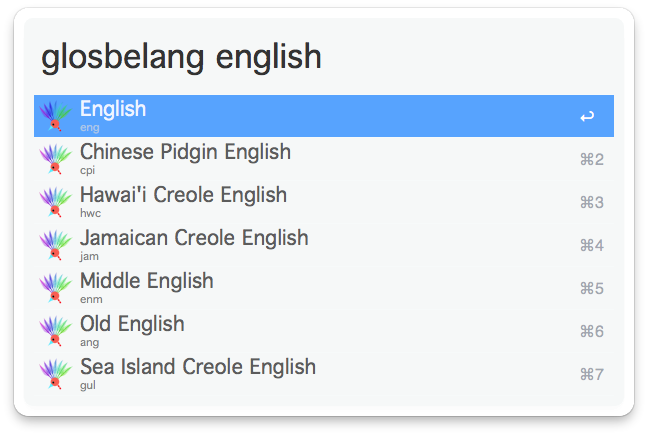Click the ⌘5 shortcut hint for Middle English

click(591, 289)
